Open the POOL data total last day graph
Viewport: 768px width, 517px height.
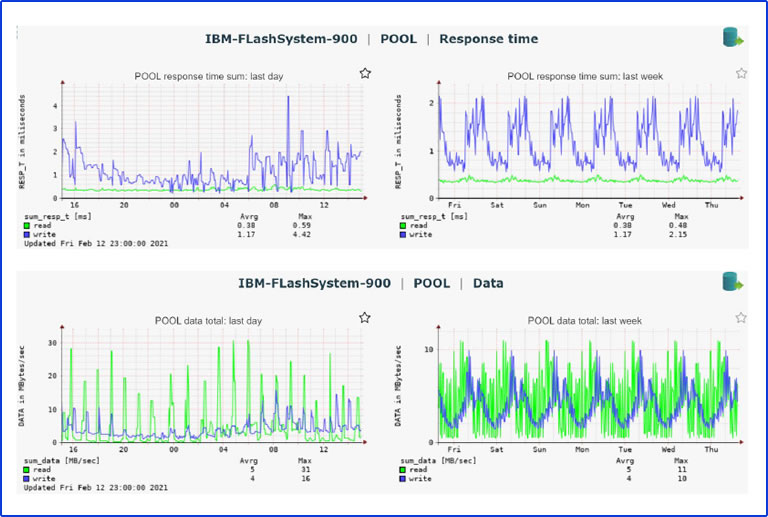coord(214,385)
